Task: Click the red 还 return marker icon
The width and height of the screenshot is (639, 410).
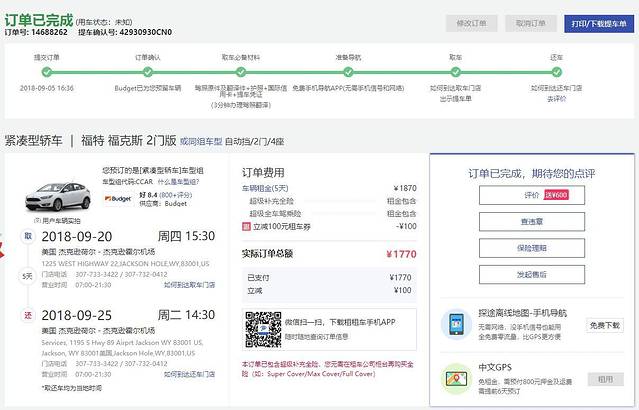Action: 28,315
